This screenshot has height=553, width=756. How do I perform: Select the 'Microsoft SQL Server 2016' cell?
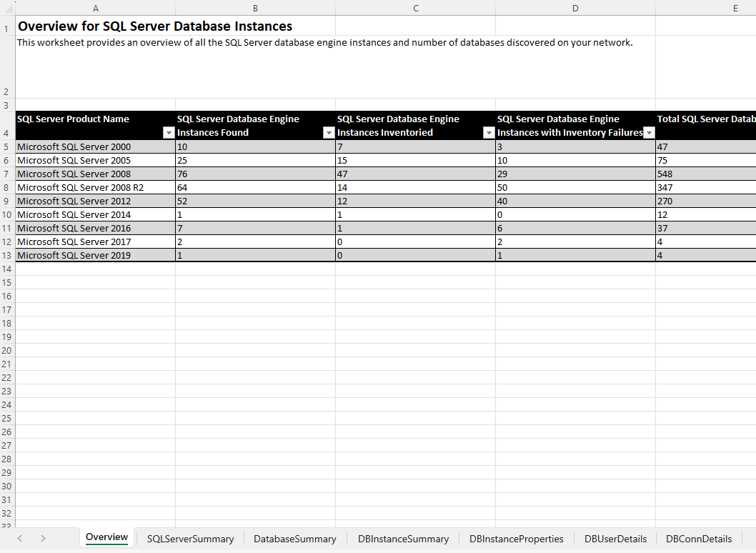[x=96, y=228]
